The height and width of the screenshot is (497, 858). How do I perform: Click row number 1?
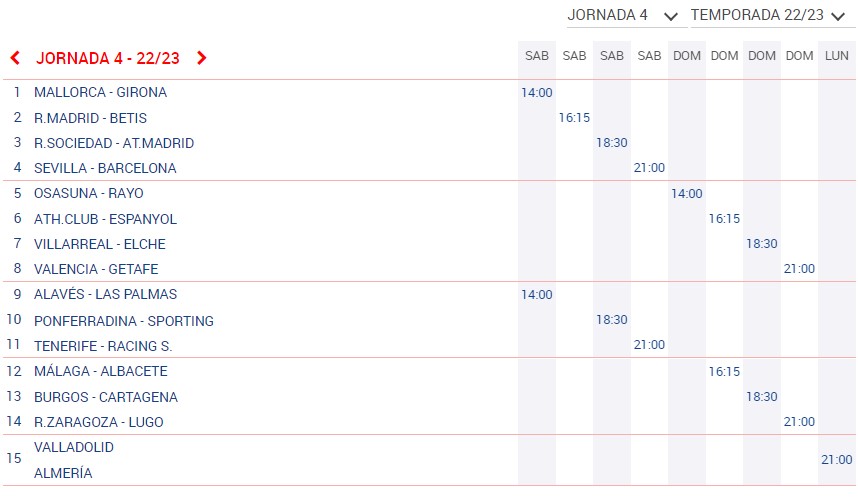pyautogui.click(x=18, y=93)
